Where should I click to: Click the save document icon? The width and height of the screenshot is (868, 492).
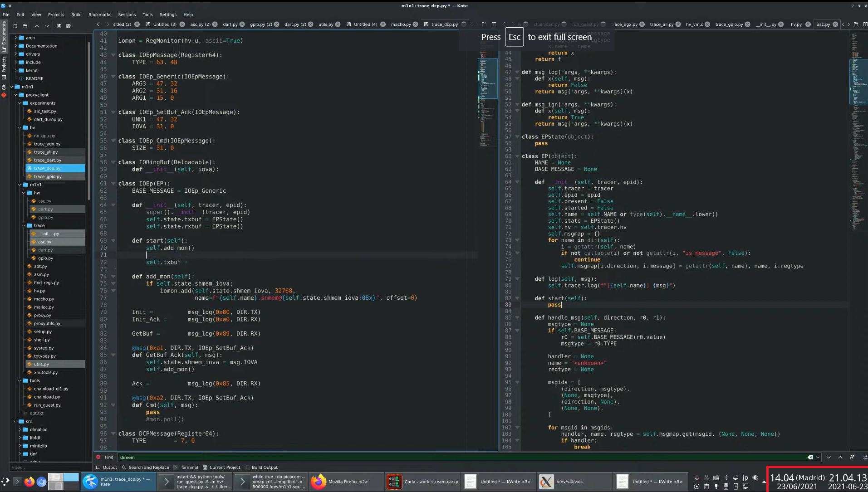coord(59,26)
